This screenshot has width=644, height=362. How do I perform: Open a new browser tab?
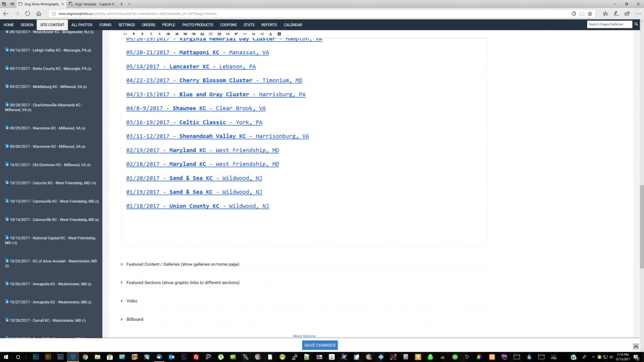pyautogui.click(x=121, y=4)
